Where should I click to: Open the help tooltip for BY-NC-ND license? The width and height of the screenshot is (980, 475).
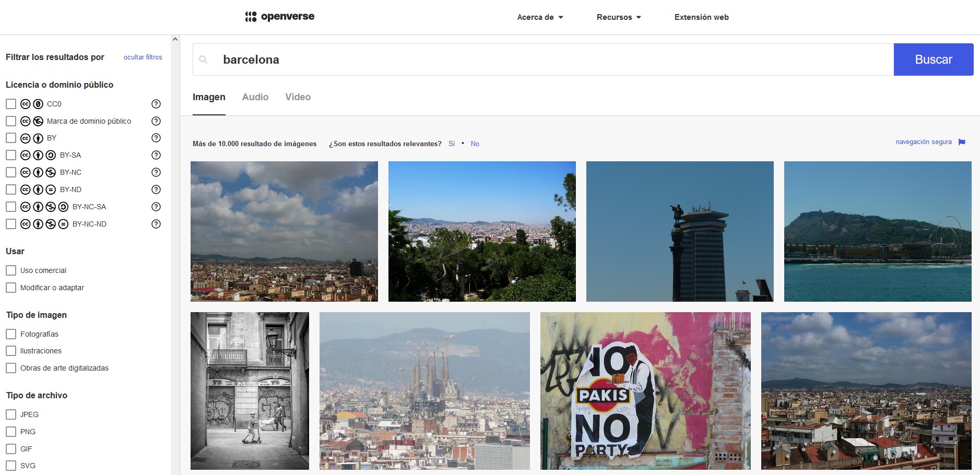(x=156, y=223)
